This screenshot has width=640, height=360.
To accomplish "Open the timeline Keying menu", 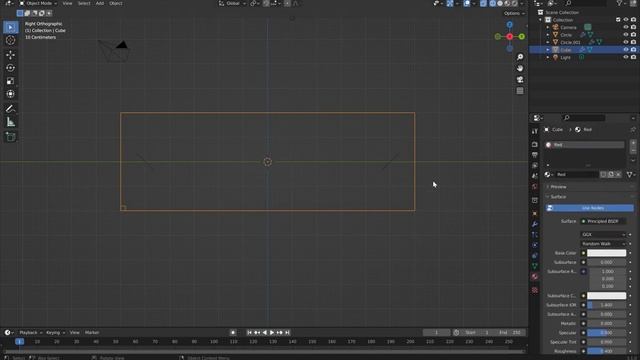I will (x=55, y=333).
